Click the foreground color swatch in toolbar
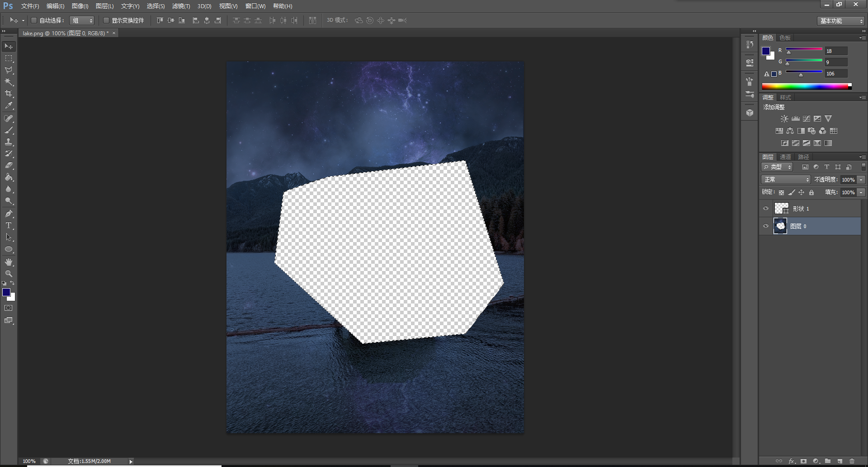The width and height of the screenshot is (868, 467). pyautogui.click(x=6, y=292)
